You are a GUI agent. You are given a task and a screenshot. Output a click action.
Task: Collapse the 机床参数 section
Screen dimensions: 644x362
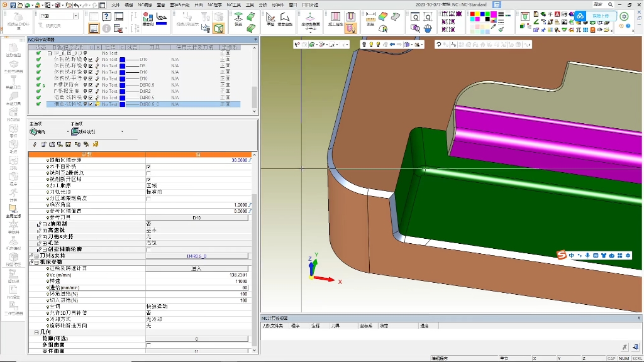(36, 262)
